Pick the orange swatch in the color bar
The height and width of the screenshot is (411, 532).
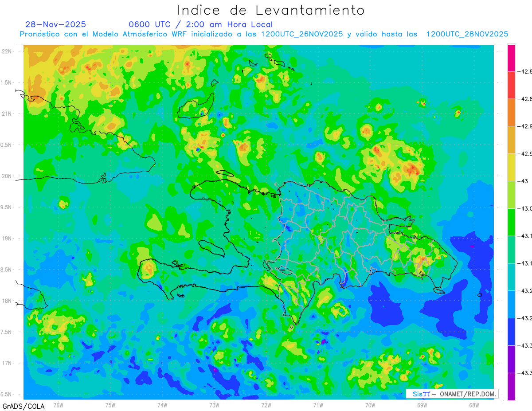point(511,112)
